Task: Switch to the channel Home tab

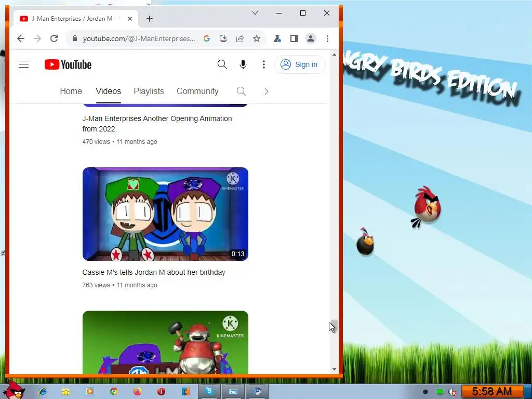Action: pyautogui.click(x=71, y=91)
